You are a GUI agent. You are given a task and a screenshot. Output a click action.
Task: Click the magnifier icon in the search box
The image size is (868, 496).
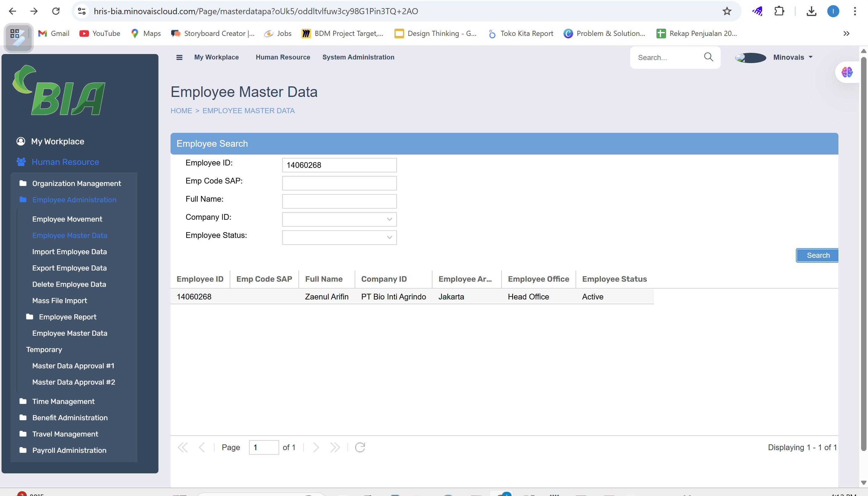(708, 57)
